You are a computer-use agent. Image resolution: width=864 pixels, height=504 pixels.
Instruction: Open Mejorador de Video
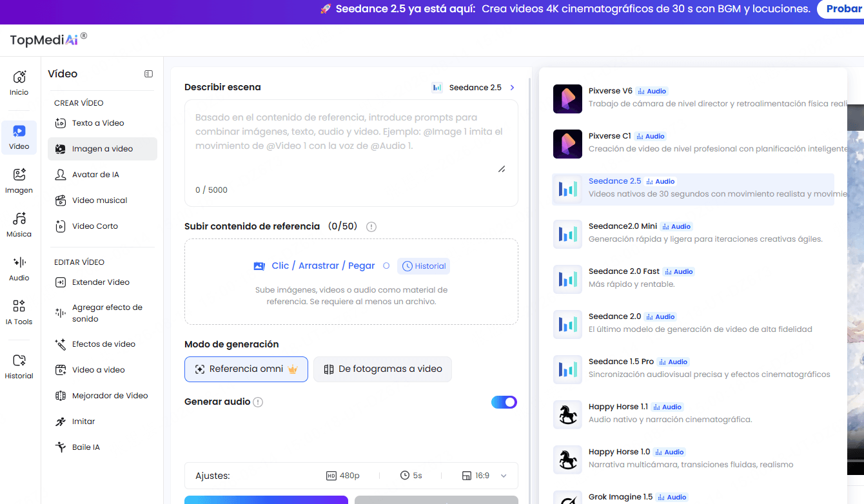coord(102,396)
